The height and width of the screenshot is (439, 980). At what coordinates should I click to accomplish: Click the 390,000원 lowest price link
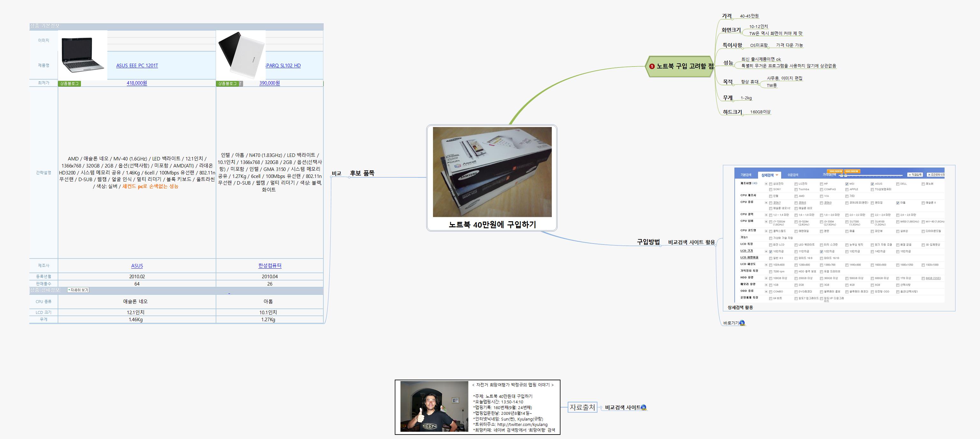pyautogui.click(x=269, y=83)
